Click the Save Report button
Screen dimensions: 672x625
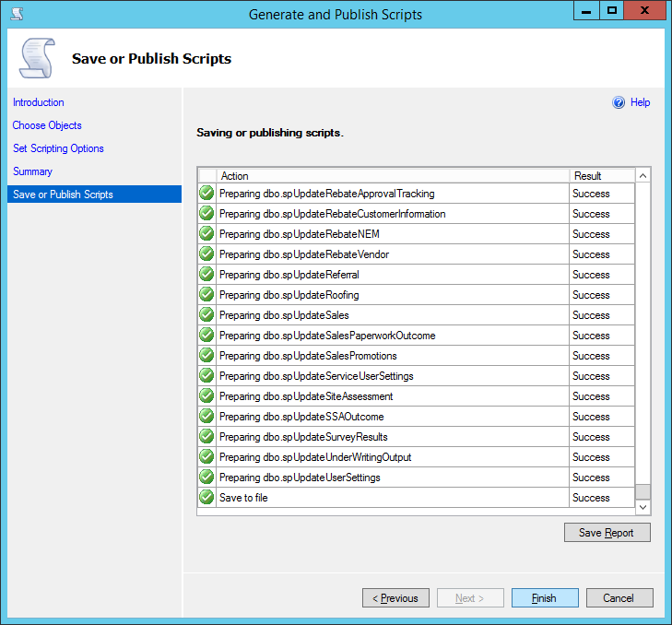click(607, 533)
